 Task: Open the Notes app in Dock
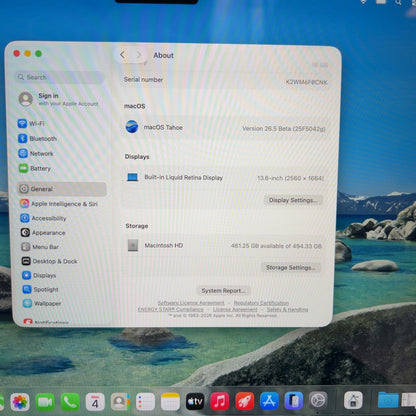(170, 402)
